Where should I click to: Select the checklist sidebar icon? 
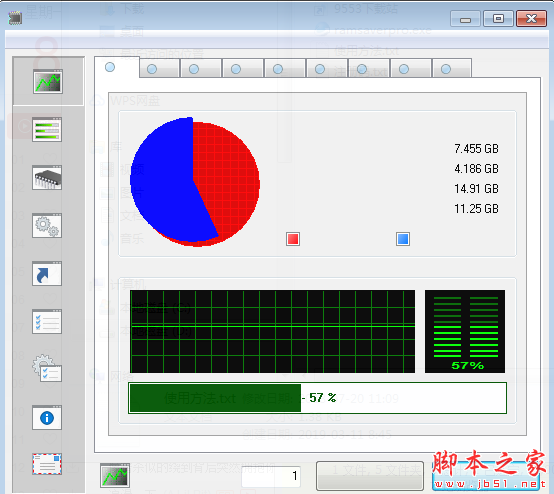47,322
